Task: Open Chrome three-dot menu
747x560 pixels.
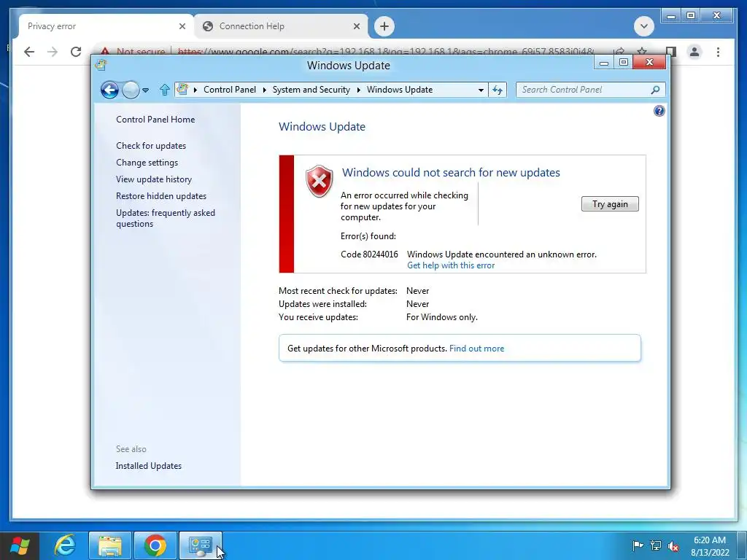Action: click(718, 52)
